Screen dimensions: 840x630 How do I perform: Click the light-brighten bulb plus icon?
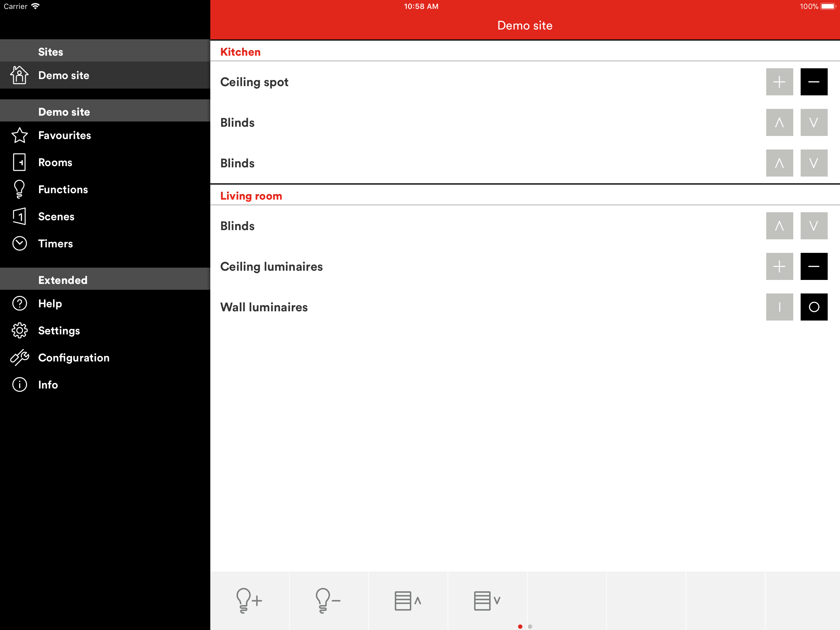click(x=249, y=600)
